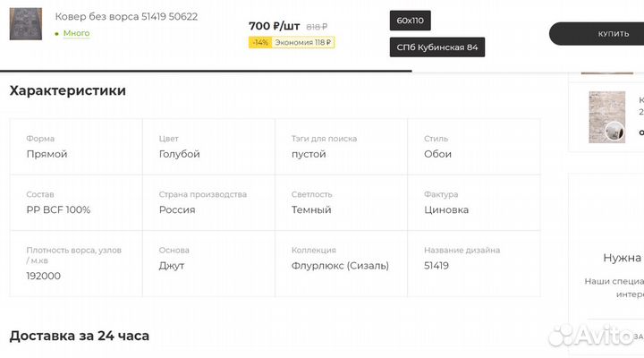Screen dimensions: 644x358
Task: Click the Доставка за 24 часа heading
Action: 79,336
